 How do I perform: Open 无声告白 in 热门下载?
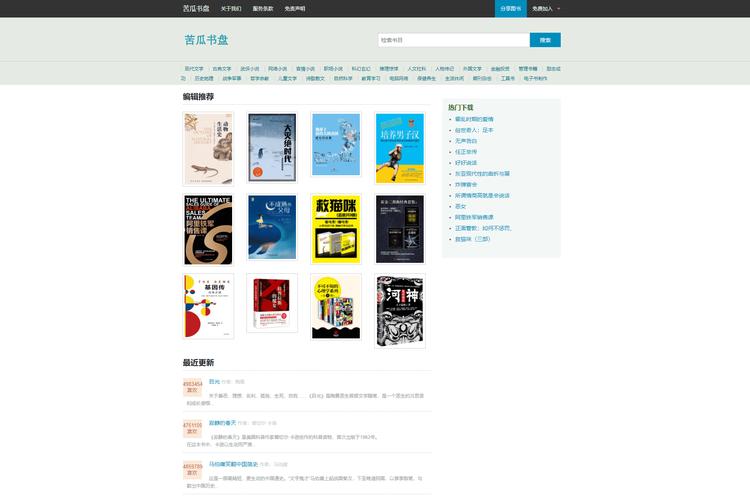[x=466, y=141]
